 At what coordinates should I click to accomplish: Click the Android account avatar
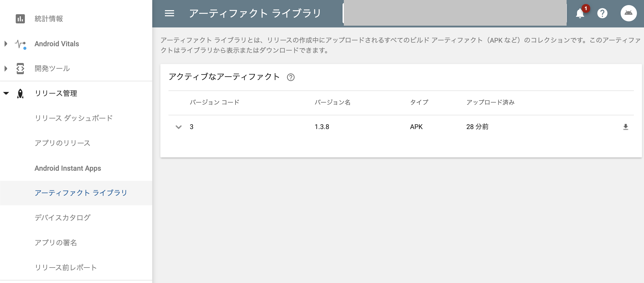tap(628, 13)
